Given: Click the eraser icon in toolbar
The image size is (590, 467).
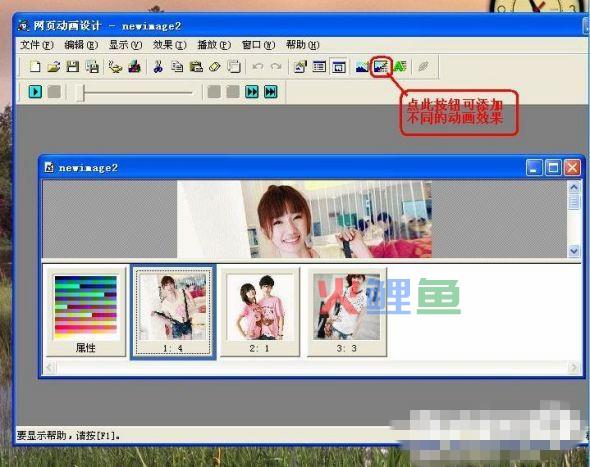Looking at the screenshot, I should click(214, 67).
